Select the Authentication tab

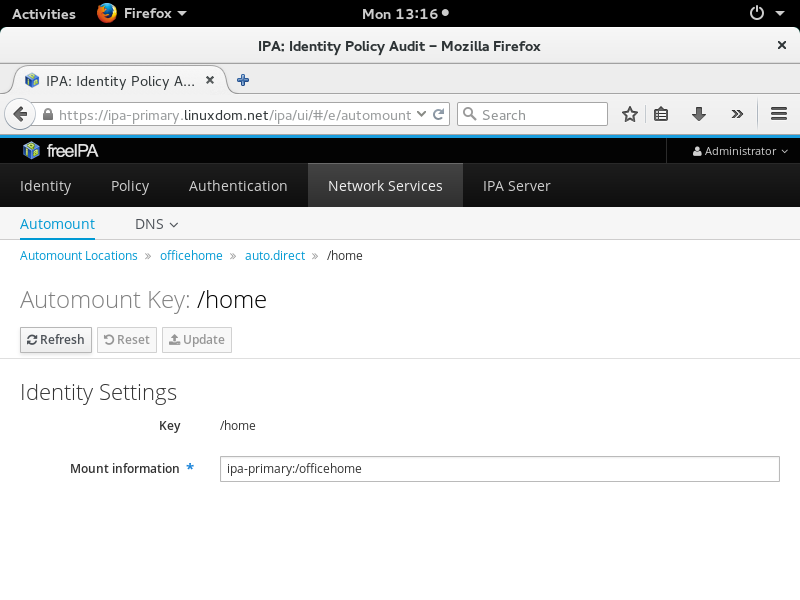tap(238, 186)
